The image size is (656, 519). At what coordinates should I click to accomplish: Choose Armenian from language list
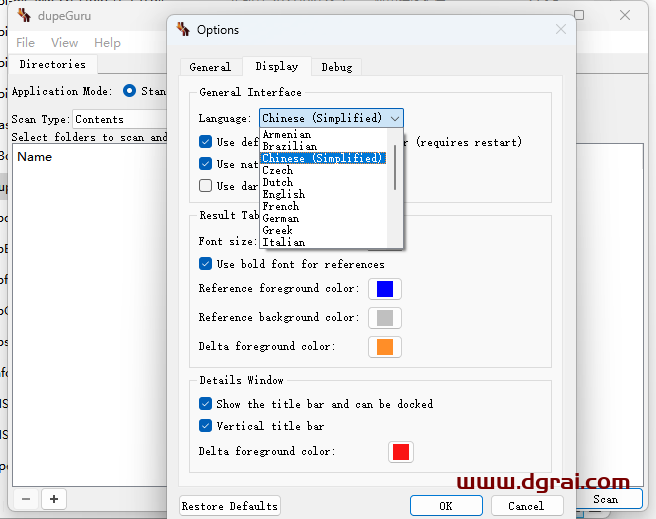tap(323, 134)
